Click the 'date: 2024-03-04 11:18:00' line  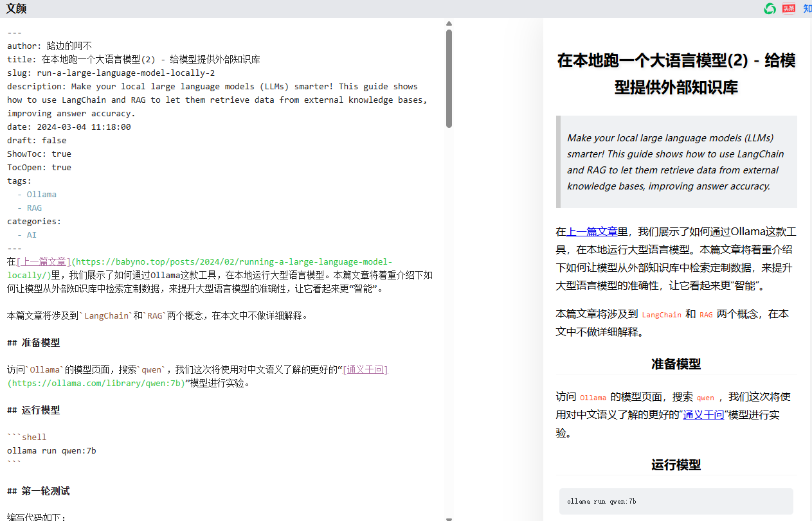69,127
